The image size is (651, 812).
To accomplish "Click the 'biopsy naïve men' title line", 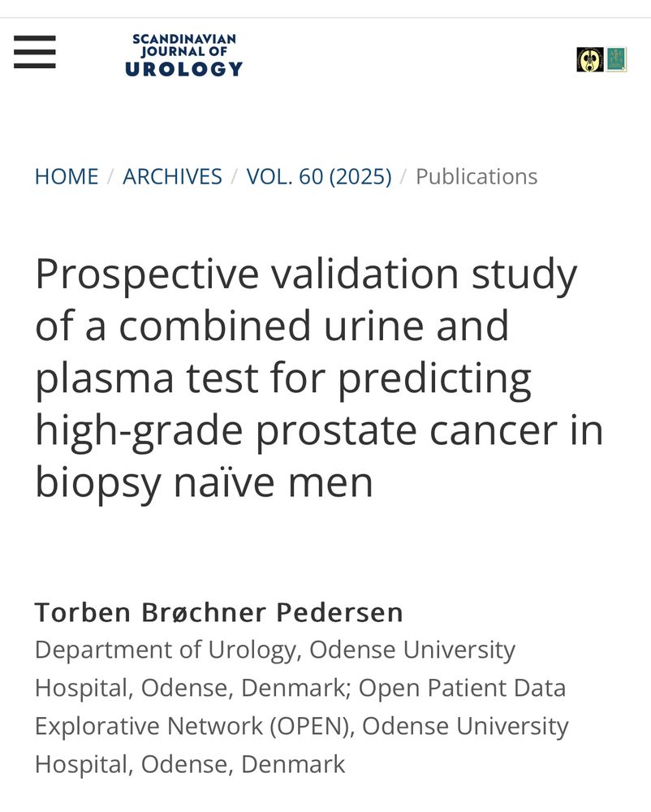I will (x=204, y=483).
